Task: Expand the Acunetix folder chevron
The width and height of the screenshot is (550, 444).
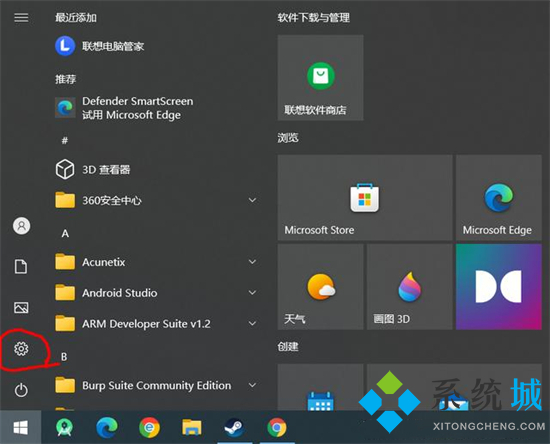Action: [x=252, y=262]
